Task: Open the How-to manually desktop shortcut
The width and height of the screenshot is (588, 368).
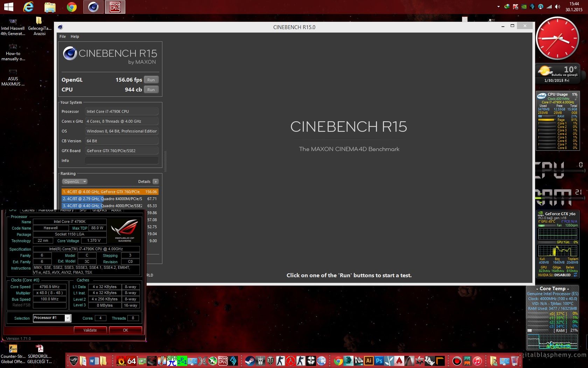Action: (13, 52)
